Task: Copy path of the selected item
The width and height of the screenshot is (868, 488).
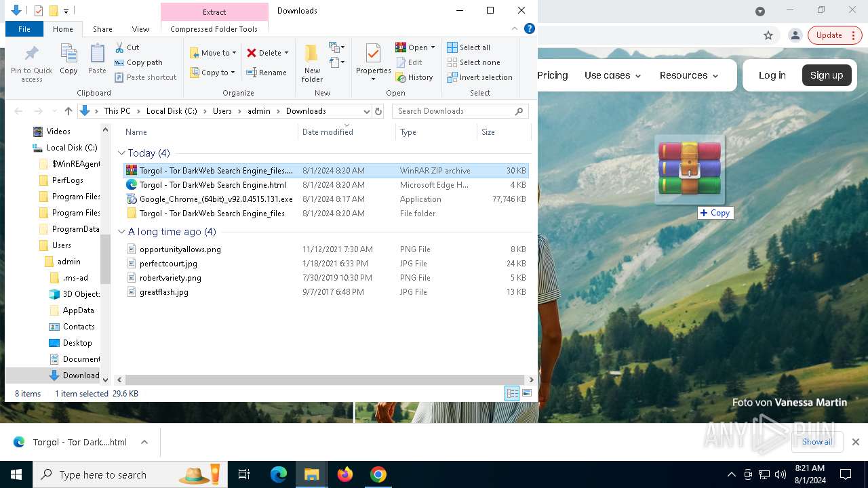Action: click(138, 62)
